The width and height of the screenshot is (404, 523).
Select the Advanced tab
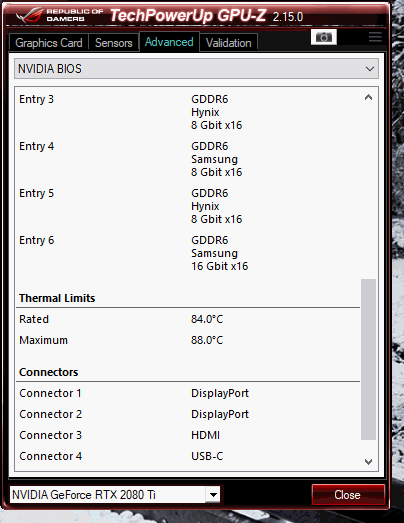pos(169,42)
